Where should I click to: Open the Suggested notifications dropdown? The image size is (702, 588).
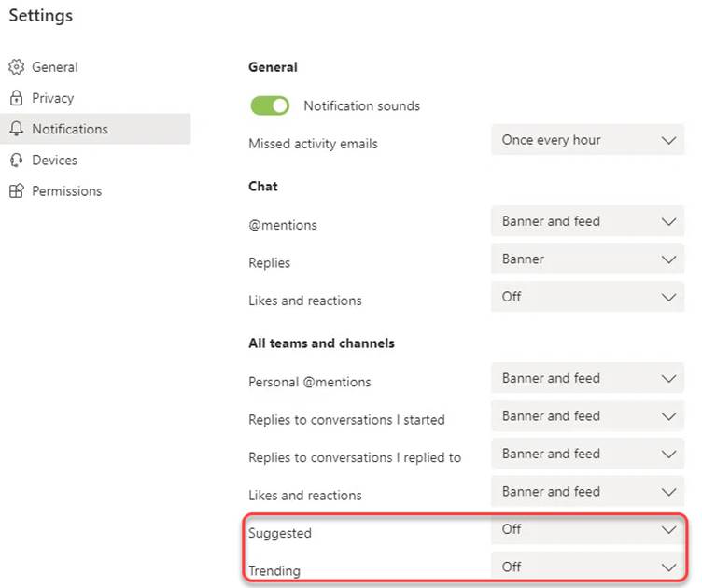click(588, 530)
